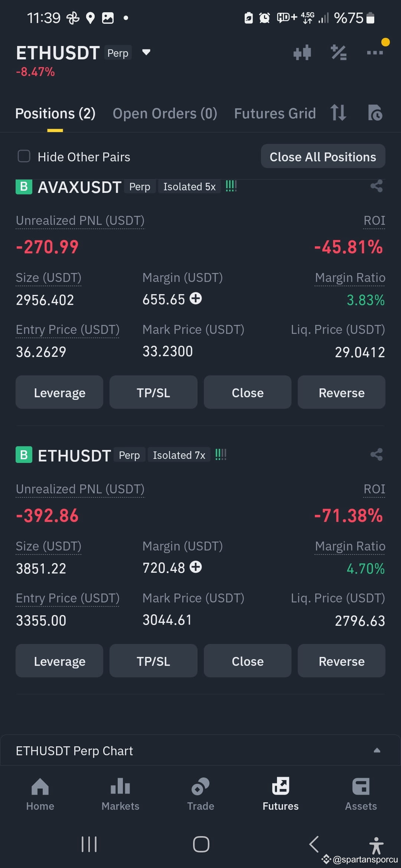This screenshot has height=868, width=401.
Task: Open the order history icon
Action: tap(375, 112)
